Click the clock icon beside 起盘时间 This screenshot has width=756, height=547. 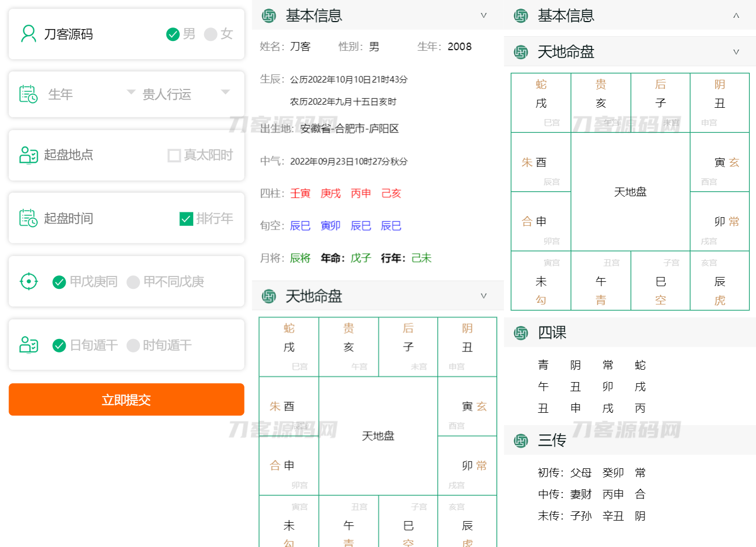click(x=28, y=218)
